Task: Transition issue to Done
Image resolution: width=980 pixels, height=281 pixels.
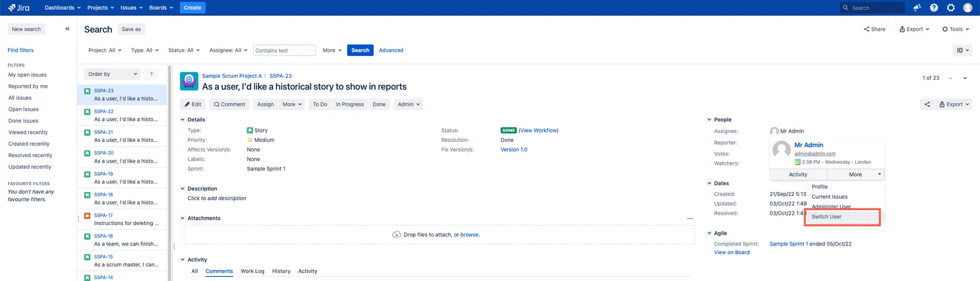Action: coord(379,104)
